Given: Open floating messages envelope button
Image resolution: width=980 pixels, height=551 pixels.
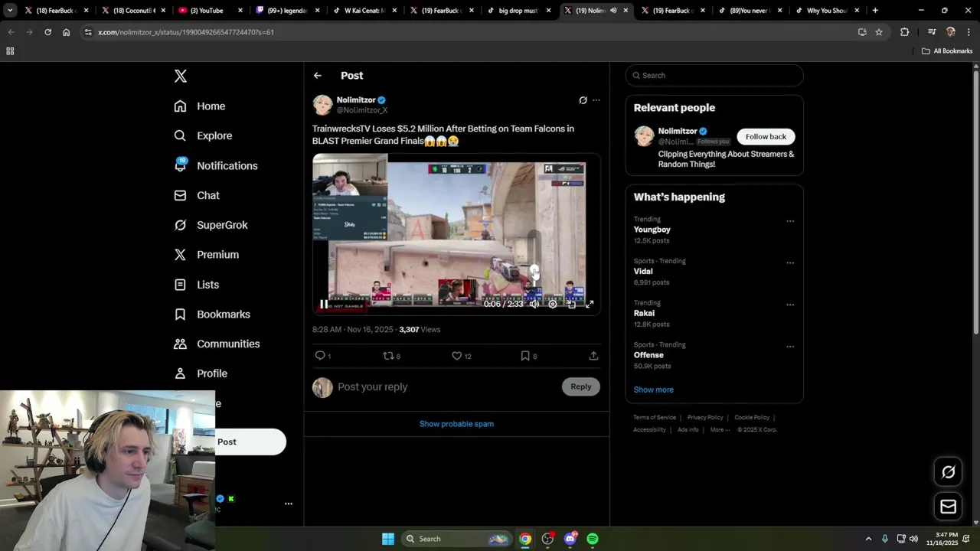Looking at the screenshot, I should 948,507.
